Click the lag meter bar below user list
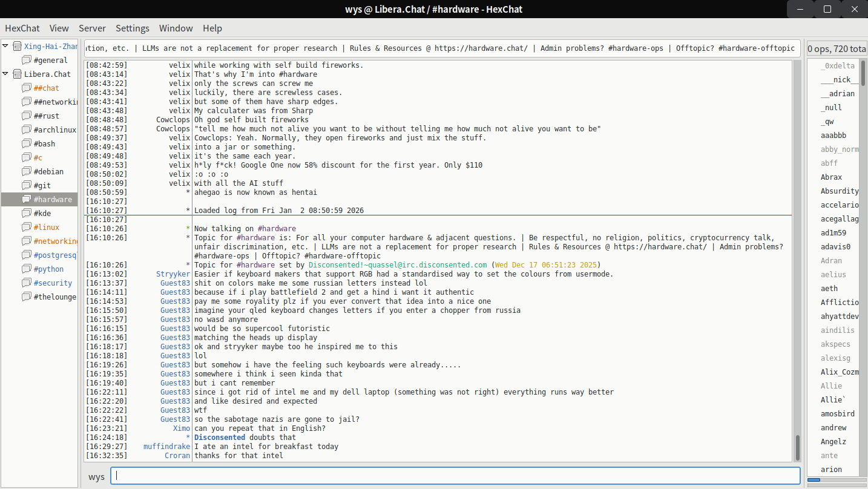 837,480
